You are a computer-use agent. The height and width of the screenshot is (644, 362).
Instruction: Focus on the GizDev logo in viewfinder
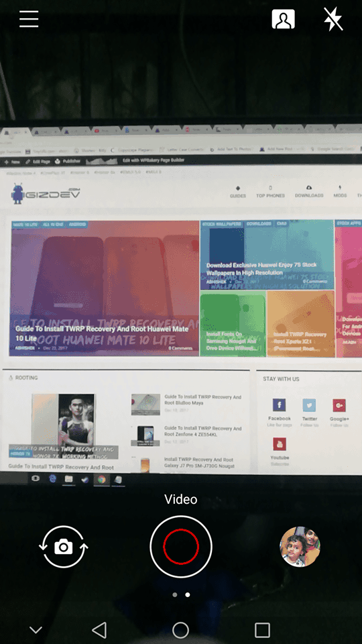[x=46, y=195]
